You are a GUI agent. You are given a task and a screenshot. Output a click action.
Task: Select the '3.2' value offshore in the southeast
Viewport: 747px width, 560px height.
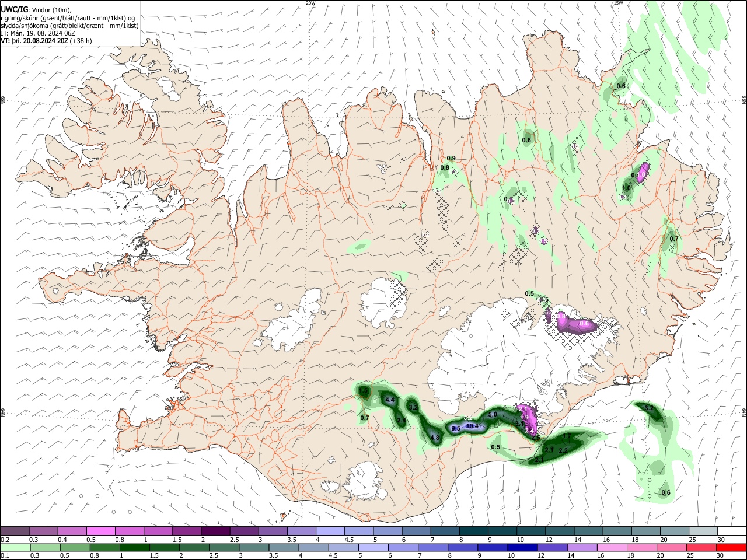648,407
